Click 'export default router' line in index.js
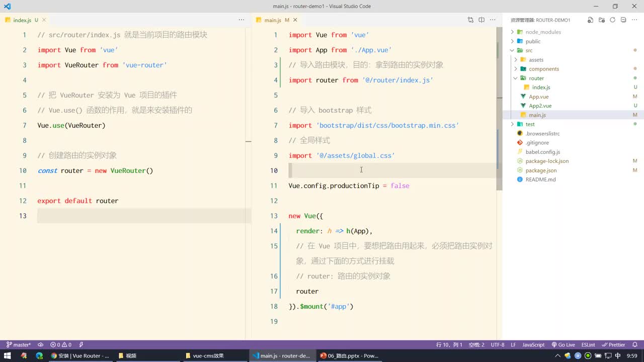This screenshot has height=362, width=644. coord(78,201)
